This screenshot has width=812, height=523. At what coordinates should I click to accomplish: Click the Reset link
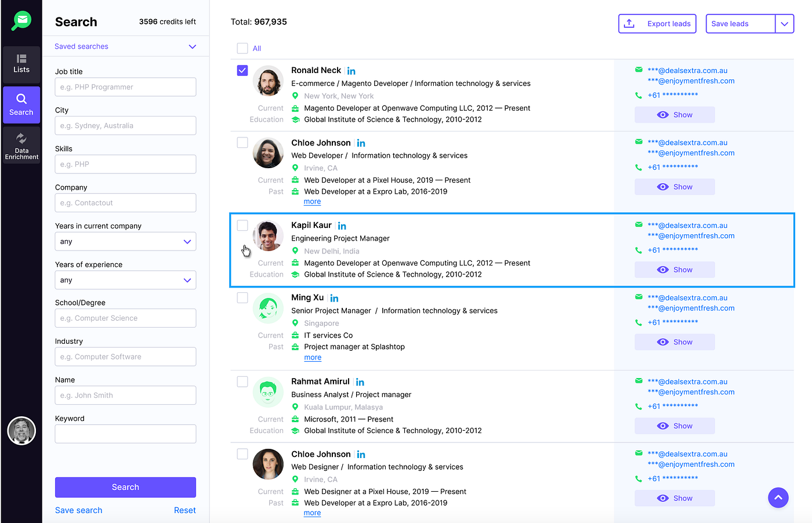tap(185, 510)
